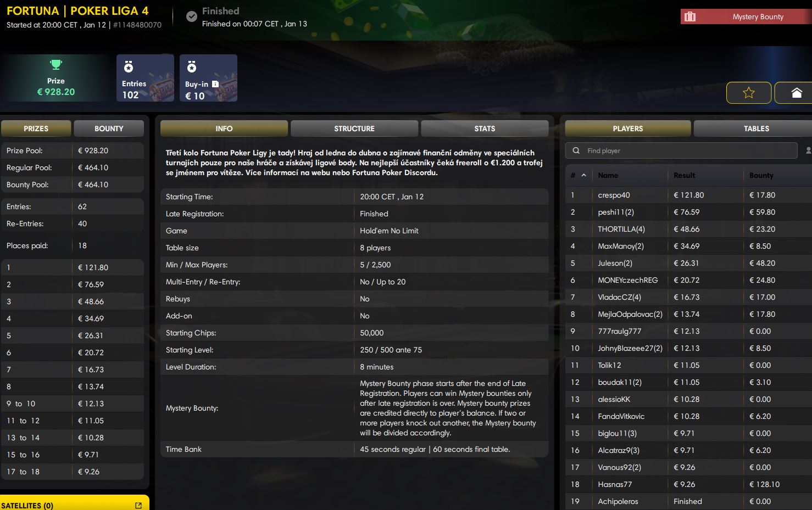
Task: Click the Finished status checkmark icon
Action: click(191, 17)
